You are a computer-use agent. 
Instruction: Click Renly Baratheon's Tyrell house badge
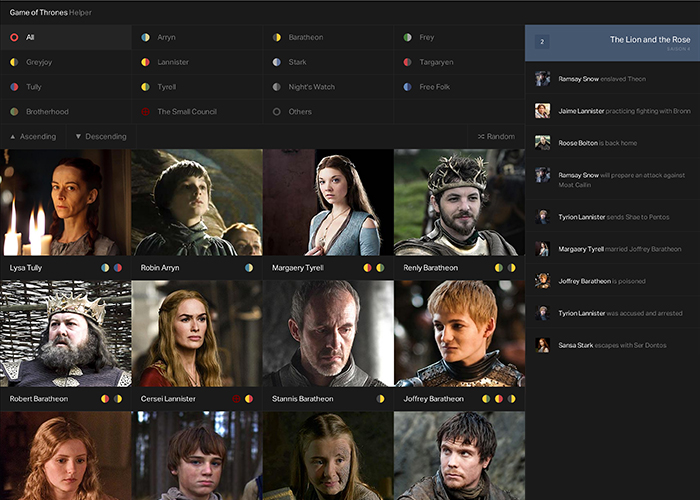499,268
